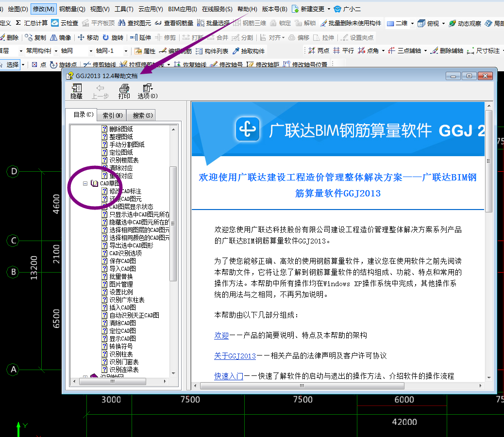Open the 关于GGJ2013 link
The width and height of the screenshot is (504, 437).
coord(235,356)
